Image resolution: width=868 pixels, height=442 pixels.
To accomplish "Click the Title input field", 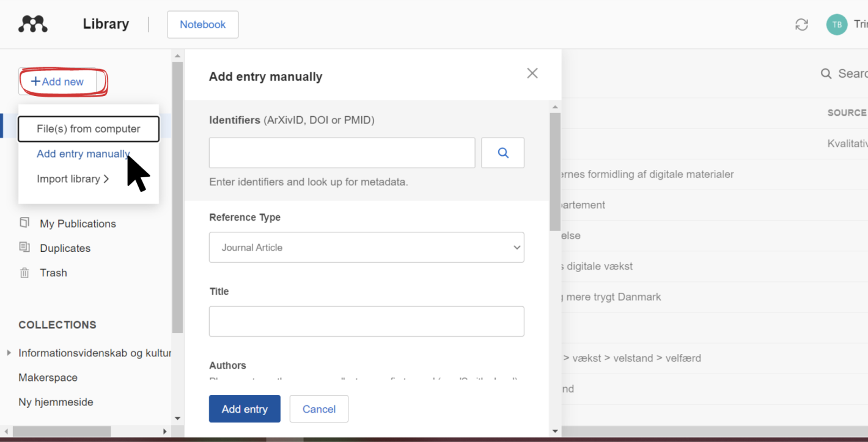I will pos(367,322).
